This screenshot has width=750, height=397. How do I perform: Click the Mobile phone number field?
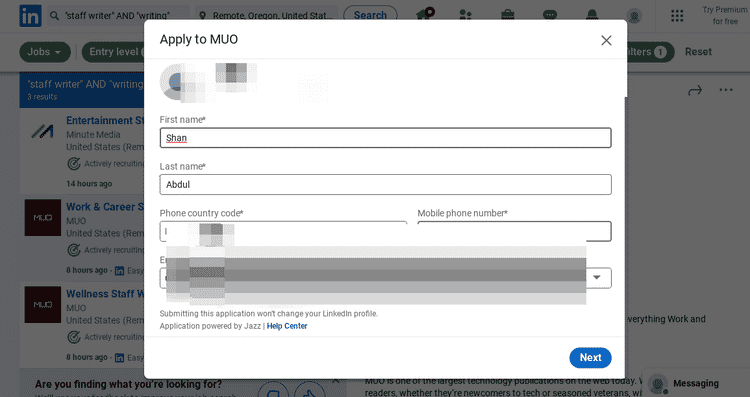pyautogui.click(x=514, y=231)
